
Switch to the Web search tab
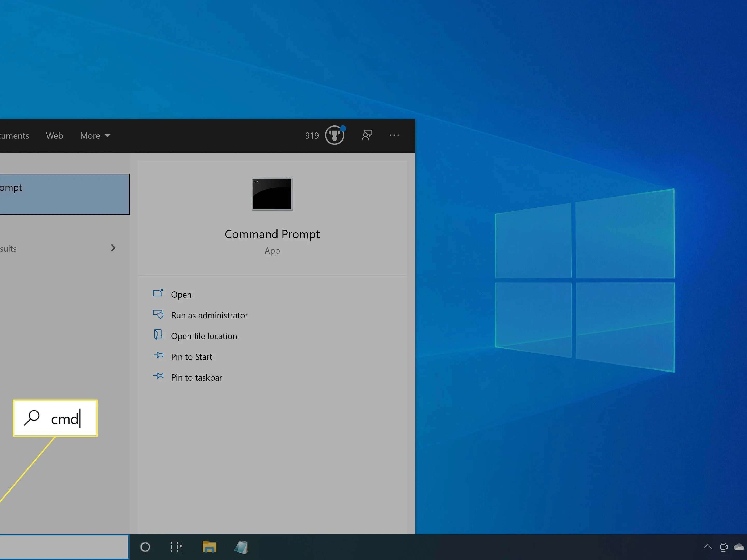point(54,136)
